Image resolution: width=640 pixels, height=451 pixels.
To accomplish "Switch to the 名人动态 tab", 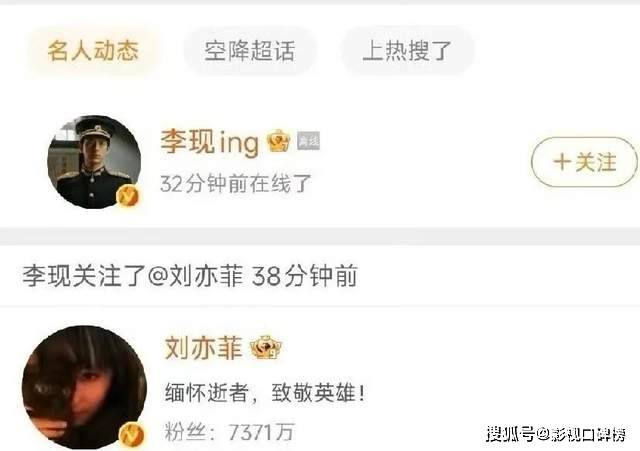I will (93, 51).
